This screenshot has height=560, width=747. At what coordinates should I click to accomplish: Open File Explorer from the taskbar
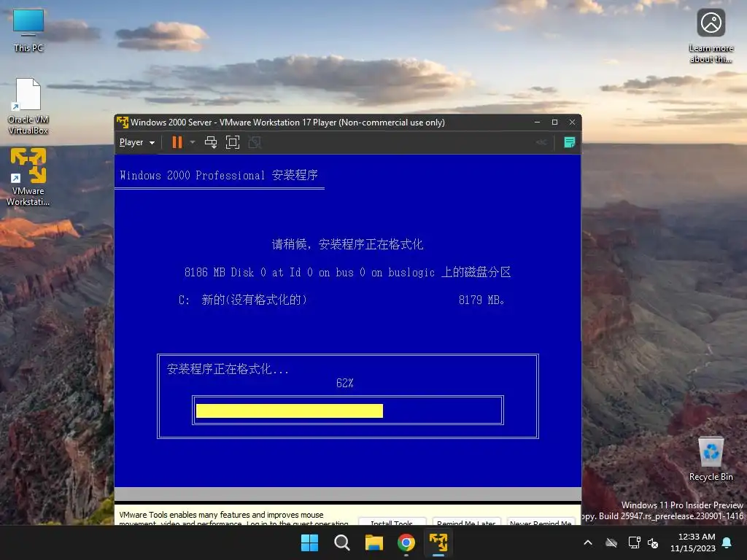374,542
